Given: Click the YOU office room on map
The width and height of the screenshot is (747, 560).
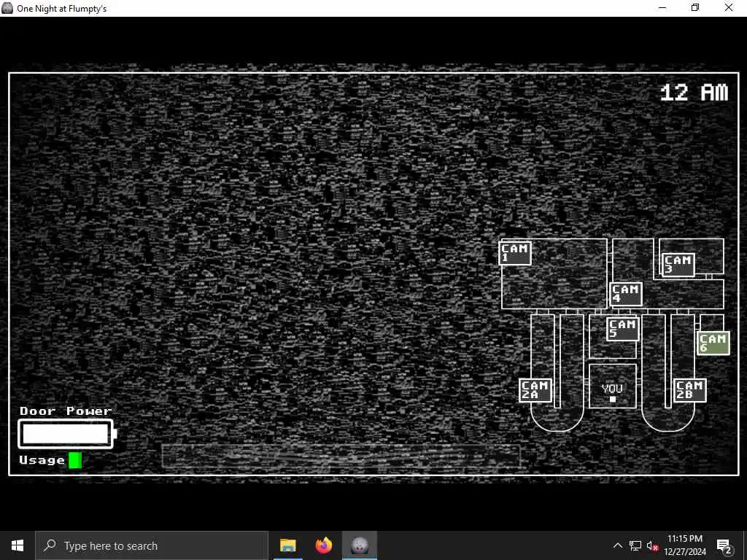Looking at the screenshot, I should 613,386.
